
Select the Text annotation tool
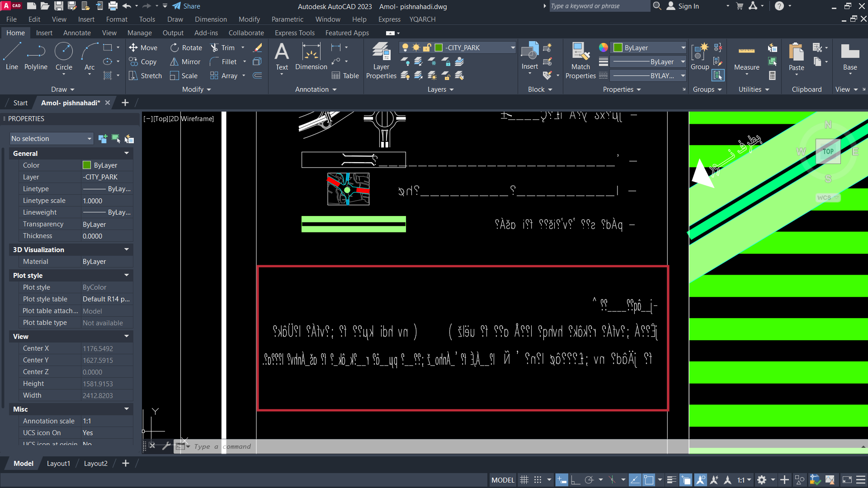click(x=282, y=56)
